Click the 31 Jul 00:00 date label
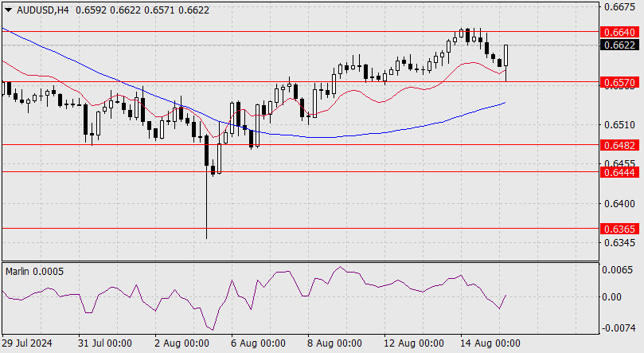 (x=105, y=343)
